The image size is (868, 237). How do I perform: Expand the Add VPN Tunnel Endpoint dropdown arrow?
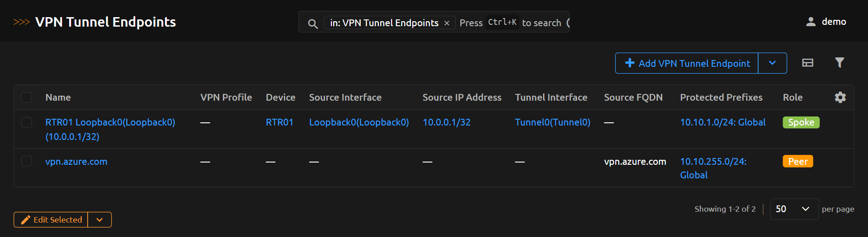click(x=772, y=63)
